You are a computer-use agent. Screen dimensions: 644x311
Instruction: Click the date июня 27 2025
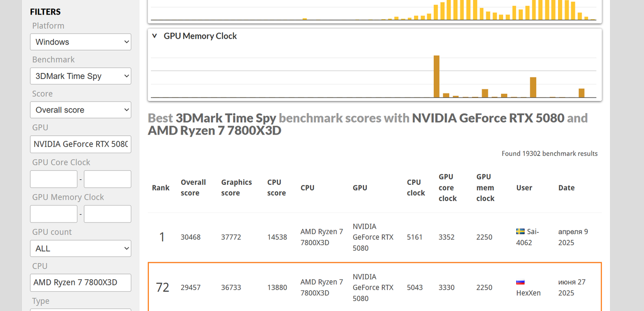pos(572,287)
